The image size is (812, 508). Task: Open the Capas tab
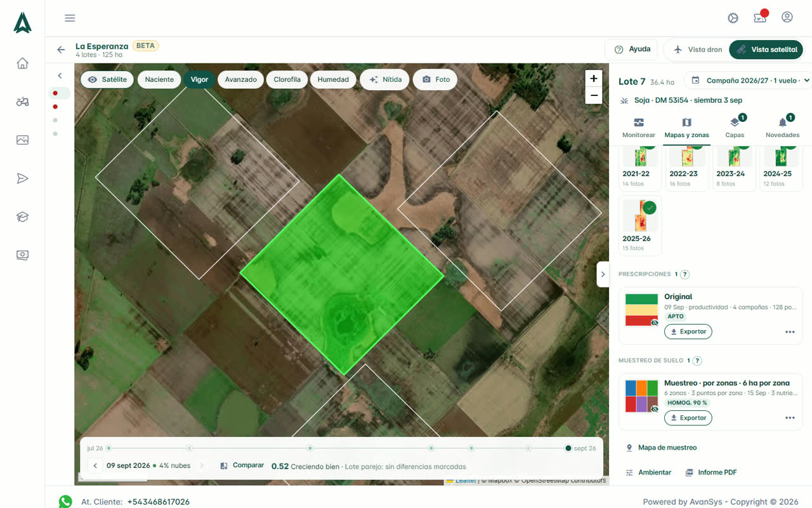point(735,128)
